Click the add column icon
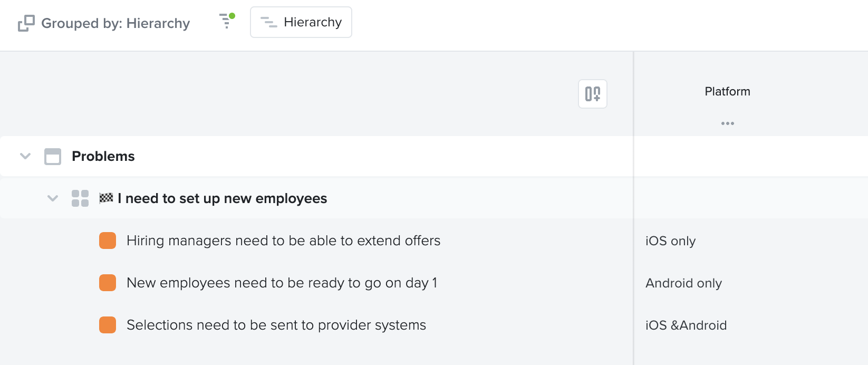868x365 pixels. click(x=593, y=94)
